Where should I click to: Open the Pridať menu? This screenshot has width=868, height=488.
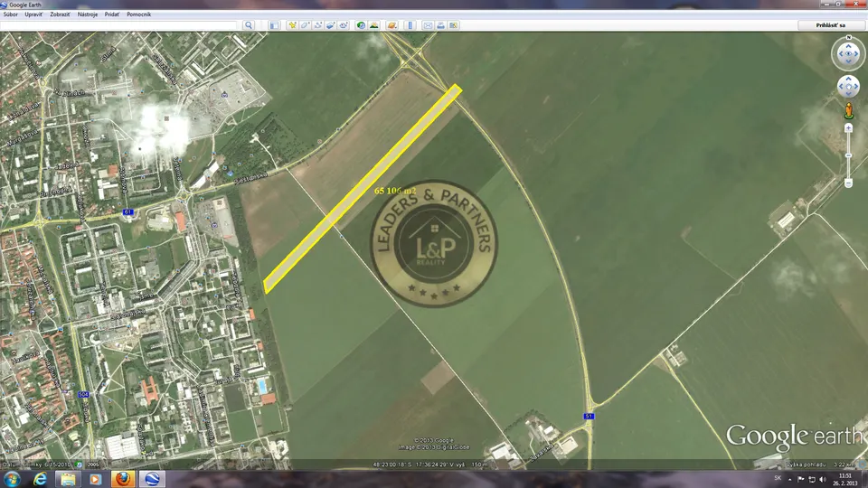point(112,14)
